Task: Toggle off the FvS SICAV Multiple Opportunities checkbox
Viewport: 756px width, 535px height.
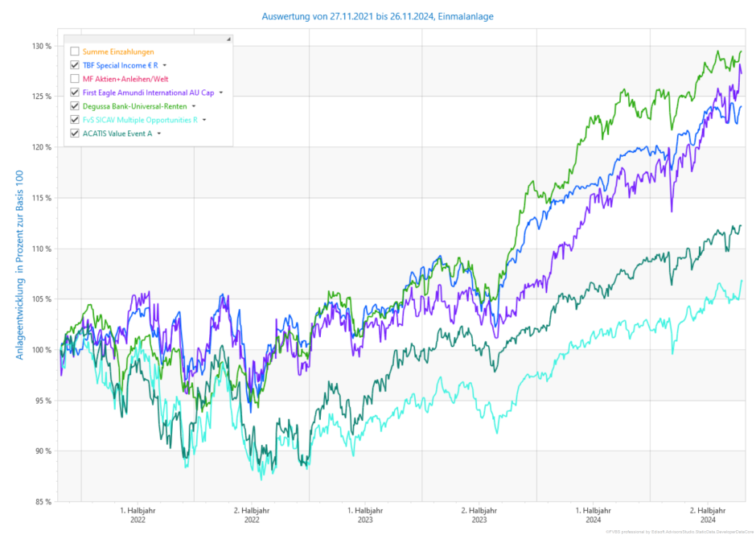Action: point(75,120)
